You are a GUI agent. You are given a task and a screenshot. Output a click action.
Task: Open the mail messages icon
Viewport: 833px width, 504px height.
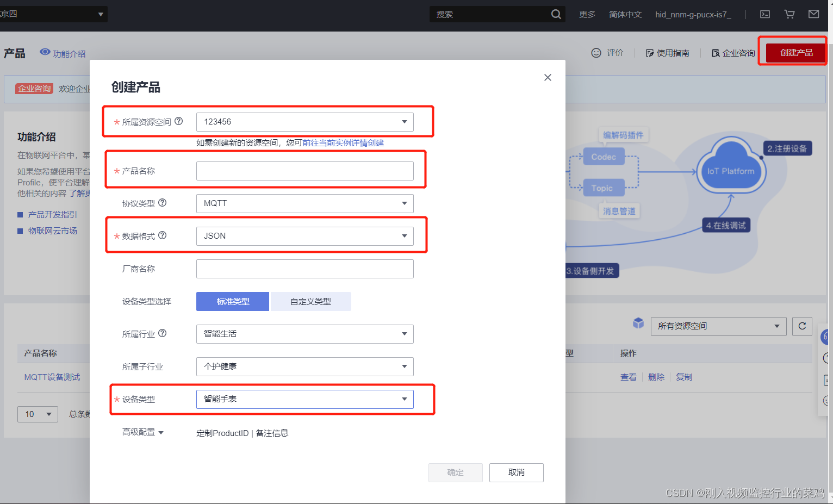click(813, 14)
